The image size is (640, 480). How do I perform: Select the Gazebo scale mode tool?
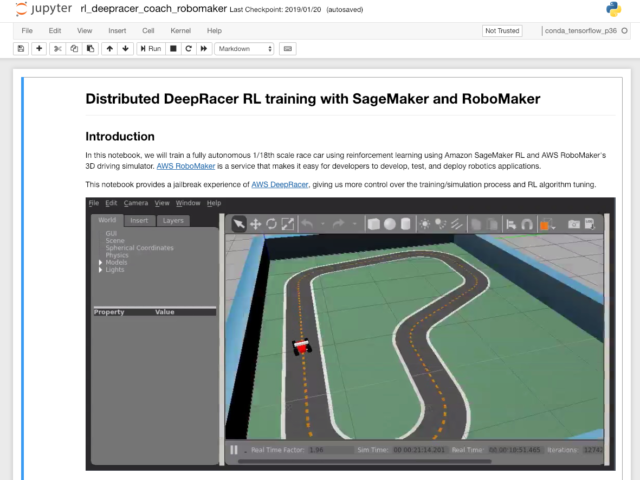(288, 224)
